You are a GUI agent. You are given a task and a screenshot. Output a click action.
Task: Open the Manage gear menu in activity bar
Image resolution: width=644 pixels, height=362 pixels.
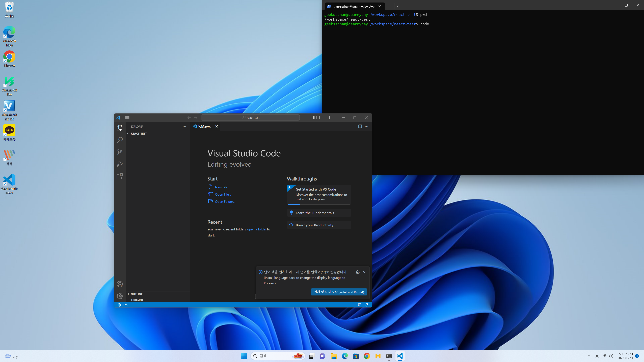coord(120,296)
